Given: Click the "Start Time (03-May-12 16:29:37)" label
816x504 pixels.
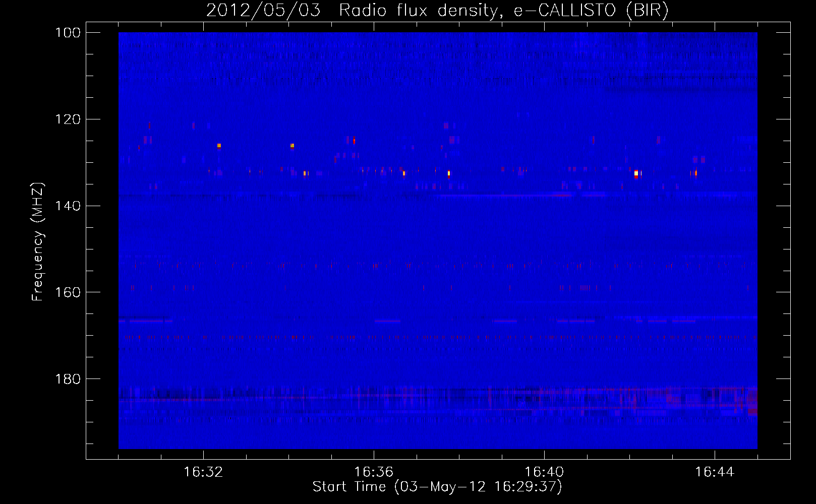Looking at the screenshot, I should [x=437, y=487].
